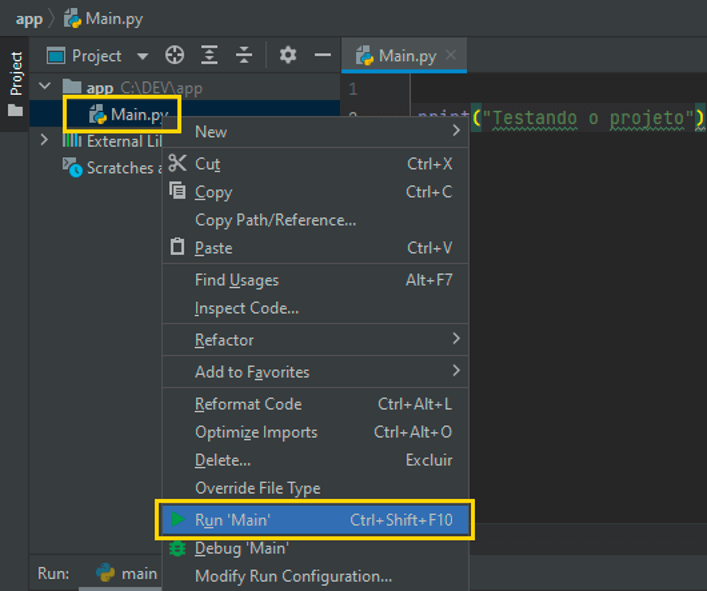Choose Delete from context menu
Screen dimensions: 707x591
click(x=315, y=459)
